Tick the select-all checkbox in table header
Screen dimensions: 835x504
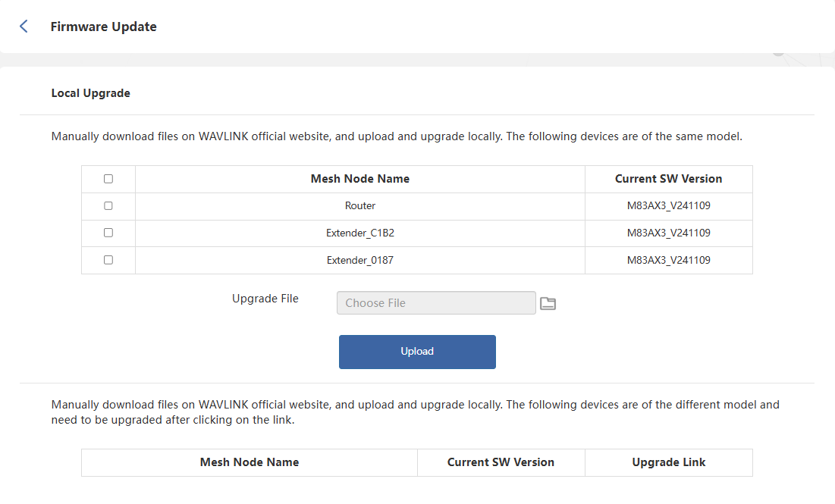[x=108, y=179]
